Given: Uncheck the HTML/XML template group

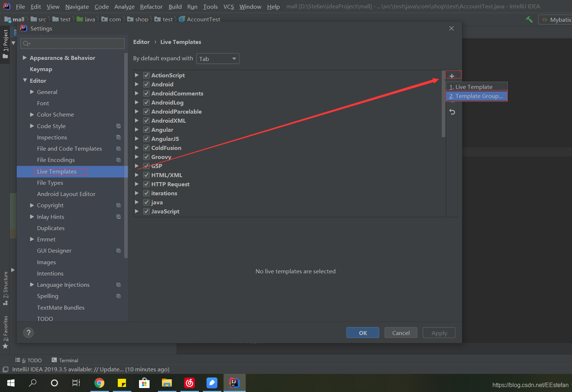Looking at the screenshot, I should (147, 175).
